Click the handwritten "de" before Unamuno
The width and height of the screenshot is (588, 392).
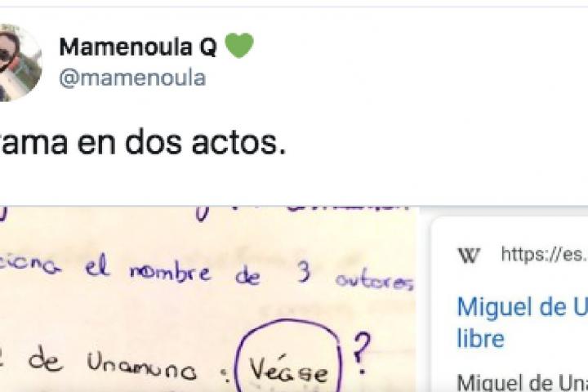(46, 360)
